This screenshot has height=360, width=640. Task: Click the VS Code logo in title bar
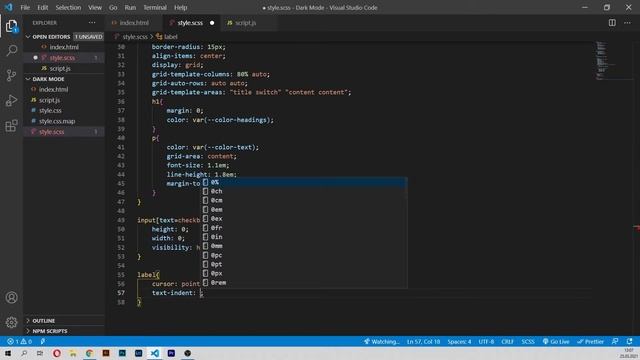click(8, 7)
